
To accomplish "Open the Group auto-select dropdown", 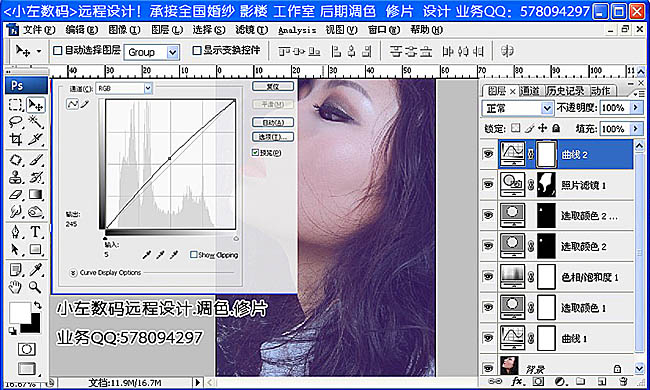I will coord(172,52).
